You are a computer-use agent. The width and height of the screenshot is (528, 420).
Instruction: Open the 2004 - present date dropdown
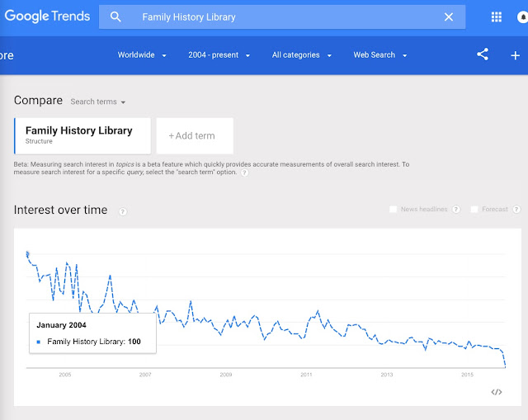coord(219,55)
